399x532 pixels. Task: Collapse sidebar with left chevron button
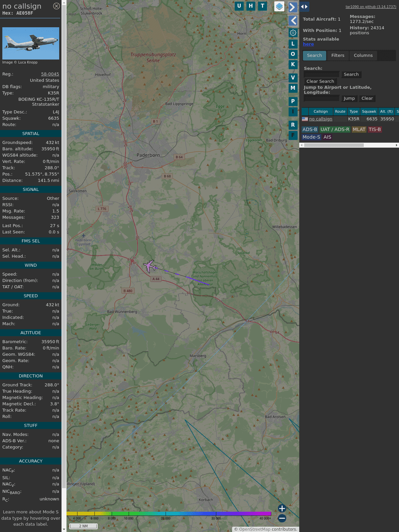click(293, 21)
